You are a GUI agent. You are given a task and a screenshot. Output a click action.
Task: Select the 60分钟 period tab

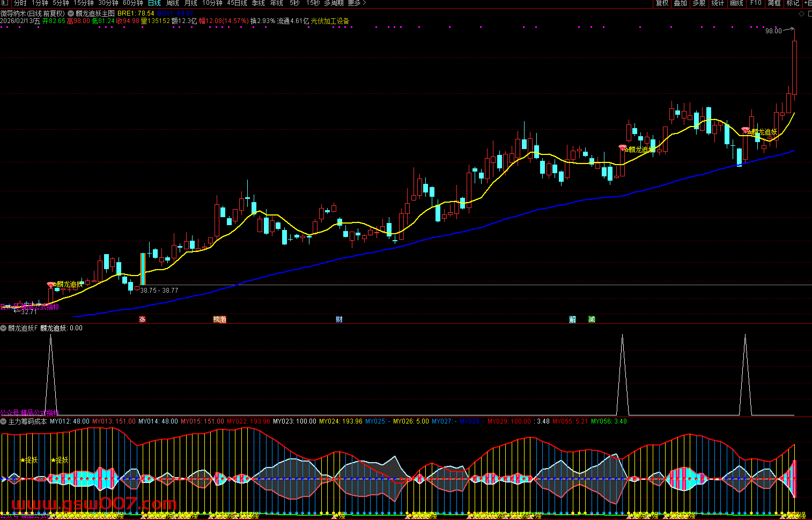click(x=133, y=3)
